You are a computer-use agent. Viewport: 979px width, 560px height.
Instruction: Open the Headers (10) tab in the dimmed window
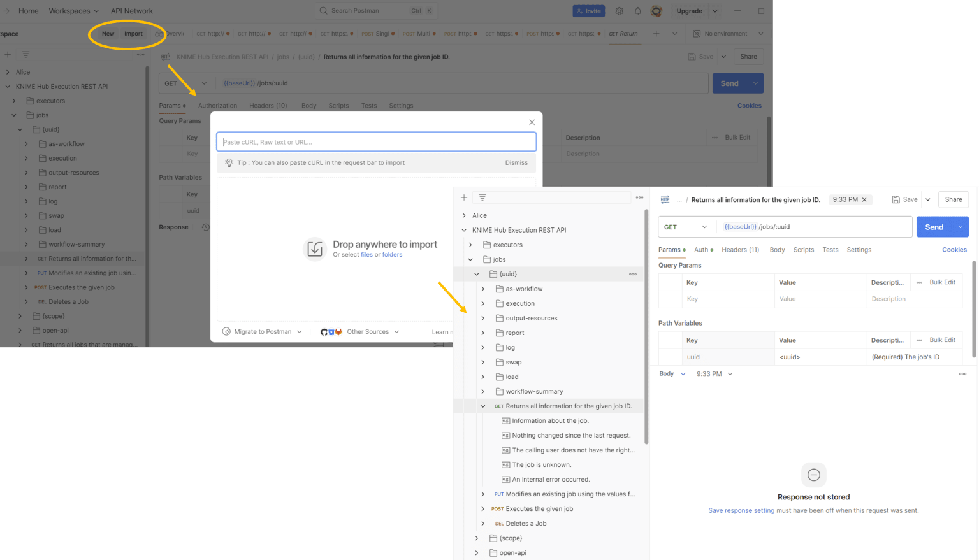coord(268,106)
